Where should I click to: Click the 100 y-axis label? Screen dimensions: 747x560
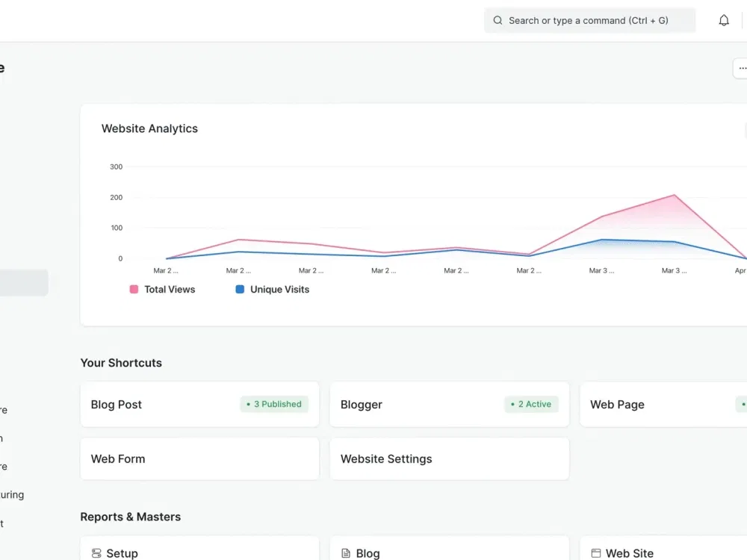coord(117,228)
